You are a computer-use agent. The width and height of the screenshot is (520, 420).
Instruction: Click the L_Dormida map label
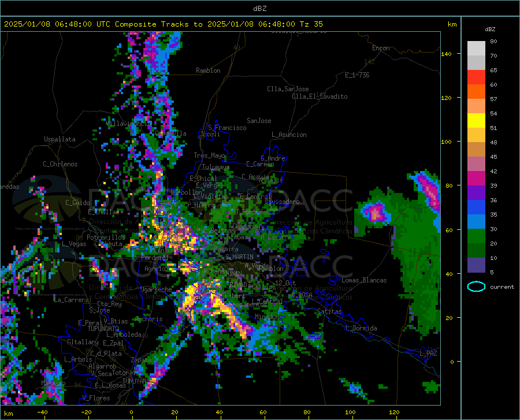361,328
